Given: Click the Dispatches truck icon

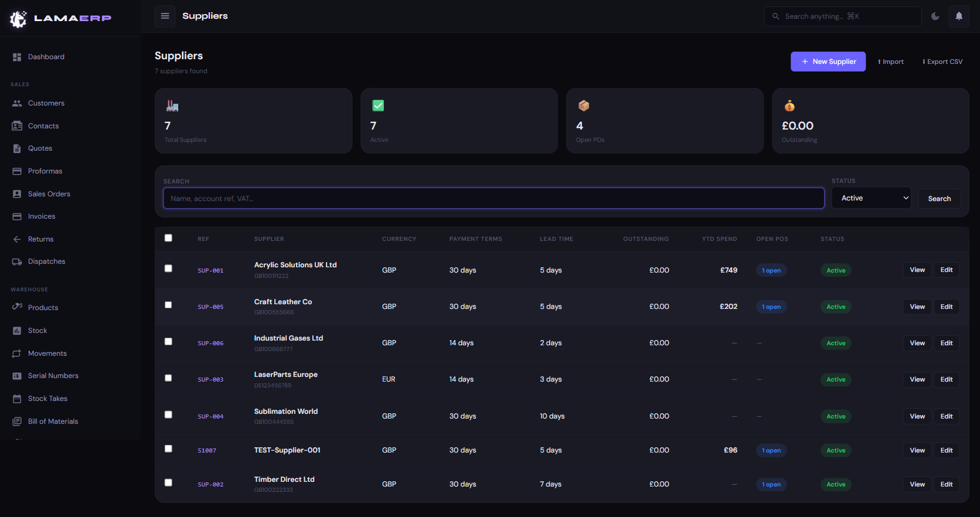Looking at the screenshot, I should (x=17, y=261).
